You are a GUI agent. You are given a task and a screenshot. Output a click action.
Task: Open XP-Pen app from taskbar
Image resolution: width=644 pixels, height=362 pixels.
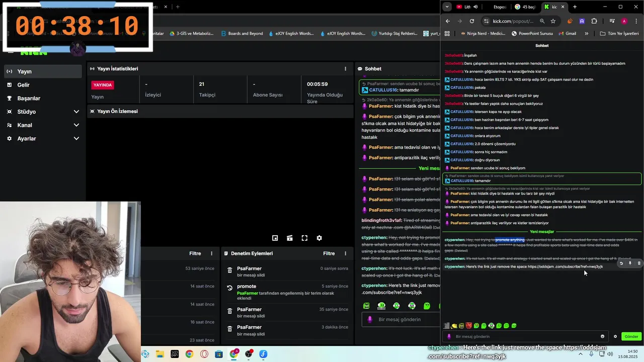pos(175,354)
